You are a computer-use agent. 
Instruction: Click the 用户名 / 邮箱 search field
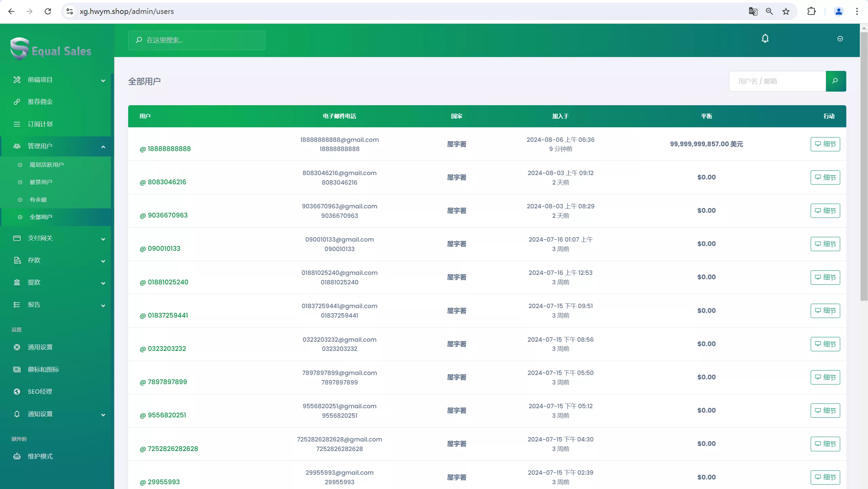(x=777, y=81)
